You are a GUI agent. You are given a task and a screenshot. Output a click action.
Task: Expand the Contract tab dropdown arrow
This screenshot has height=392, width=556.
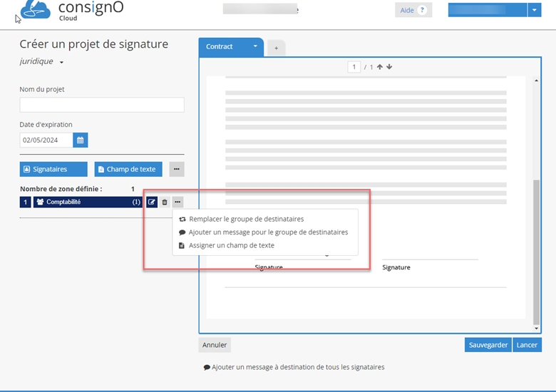(x=255, y=47)
